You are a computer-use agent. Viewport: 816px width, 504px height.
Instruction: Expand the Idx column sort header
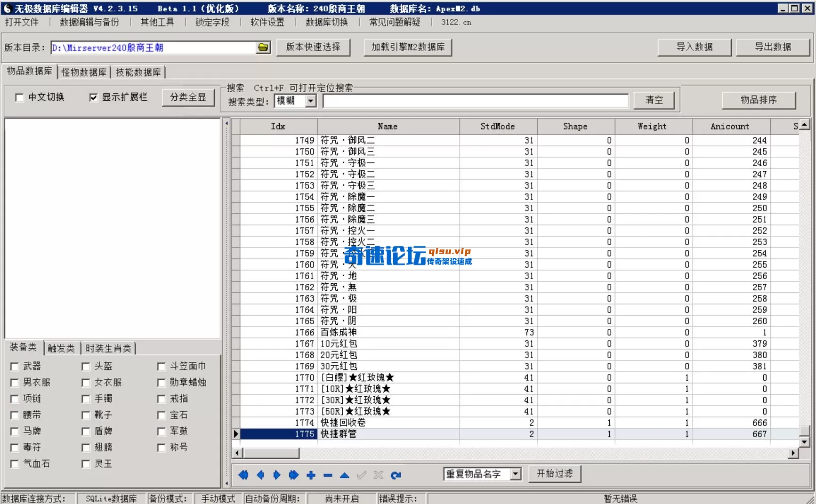coord(278,126)
